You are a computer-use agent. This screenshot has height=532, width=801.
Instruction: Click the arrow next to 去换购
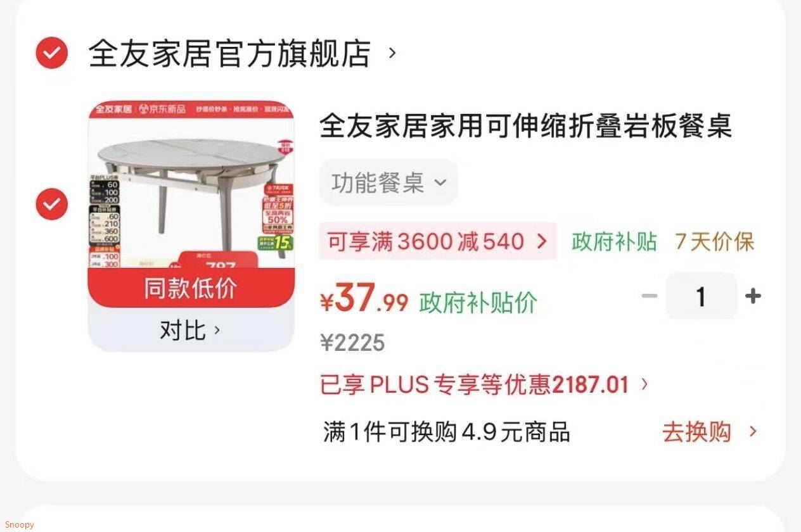pyautogui.click(x=753, y=432)
